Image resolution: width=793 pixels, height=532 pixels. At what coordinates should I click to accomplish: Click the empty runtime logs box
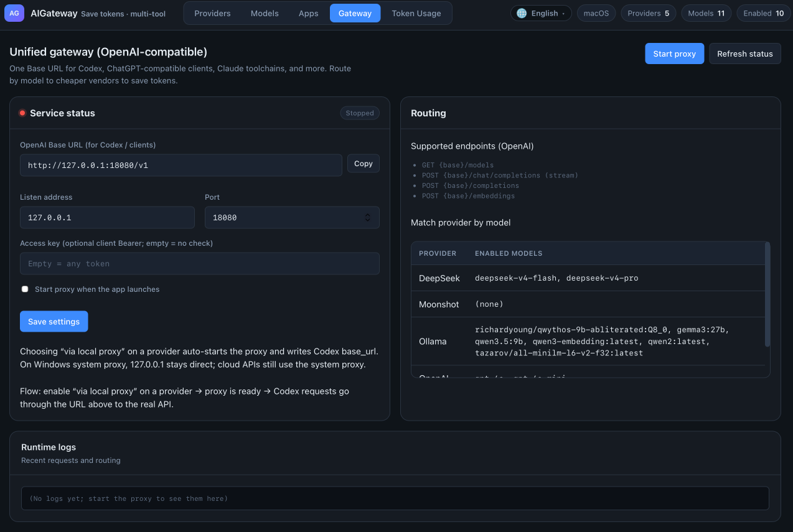395,498
